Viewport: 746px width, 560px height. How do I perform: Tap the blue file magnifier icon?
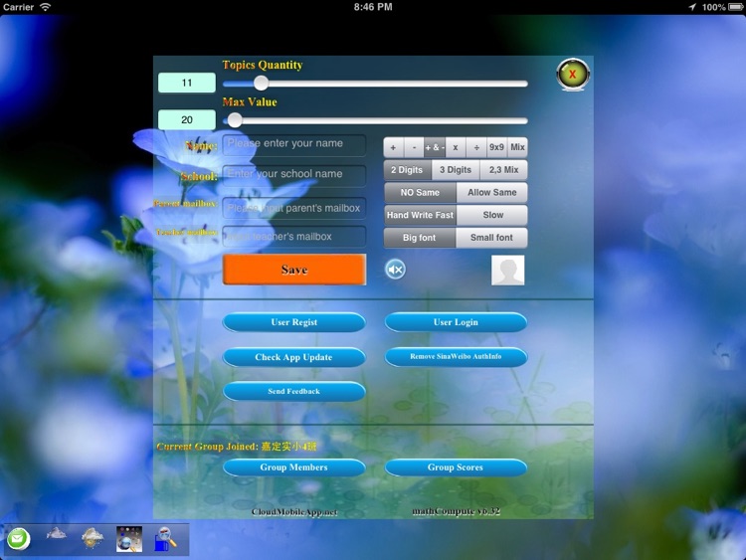(165, 539)
